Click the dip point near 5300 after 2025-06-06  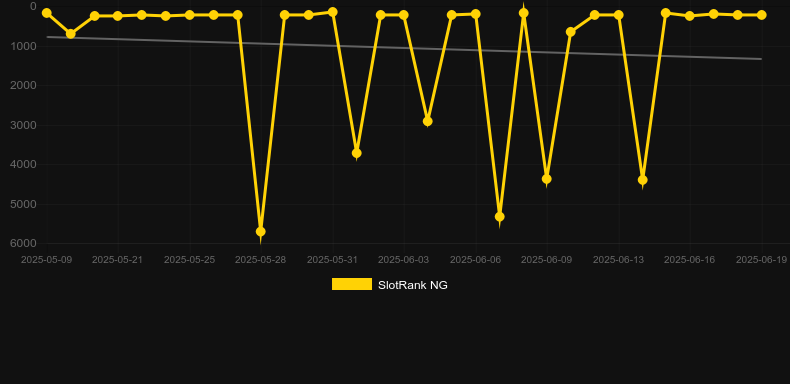(x=499, y=217)
